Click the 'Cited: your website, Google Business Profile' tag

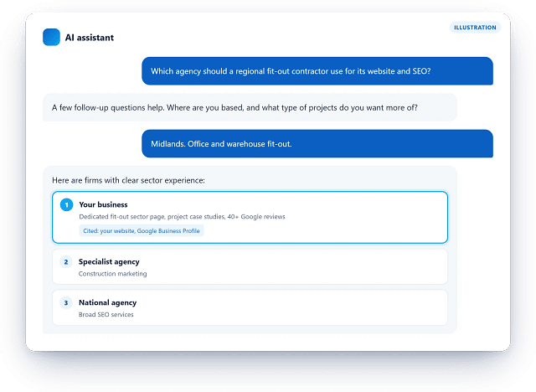pos(142,230)
